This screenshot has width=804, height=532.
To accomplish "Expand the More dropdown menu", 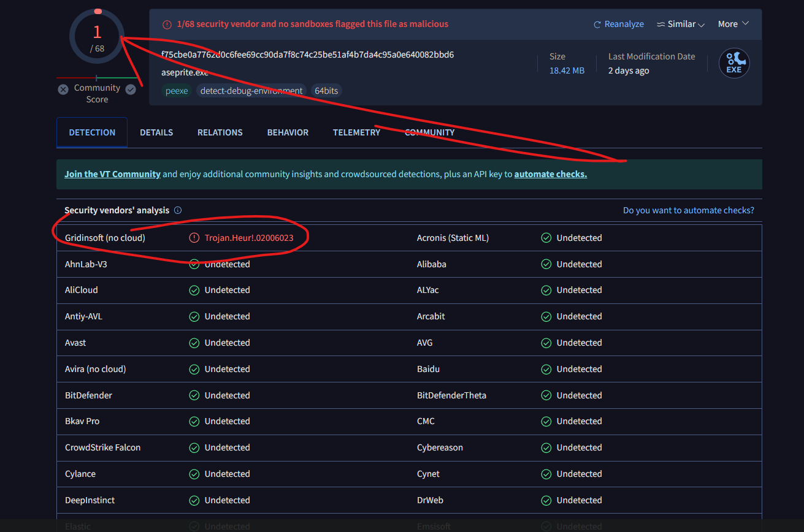I will pyautogui.click(x=733, y=25).
